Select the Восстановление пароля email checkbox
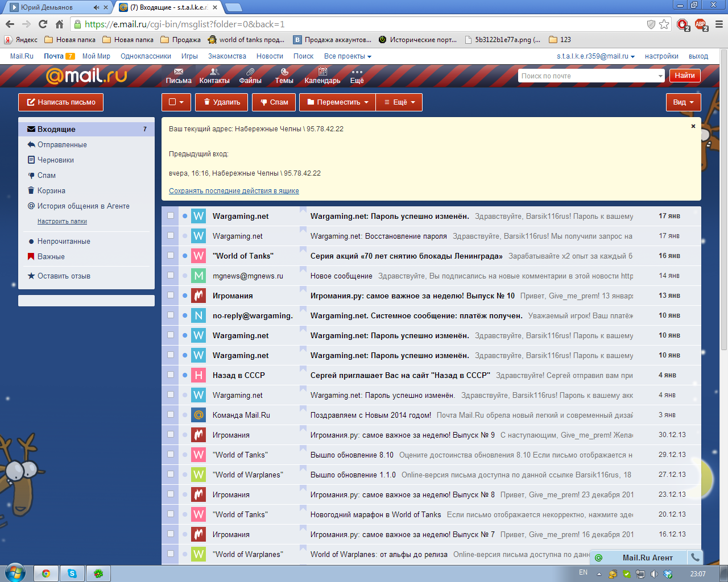Image resolution: width=728 pixels, height=582 pixels. [x=171, y=235]
